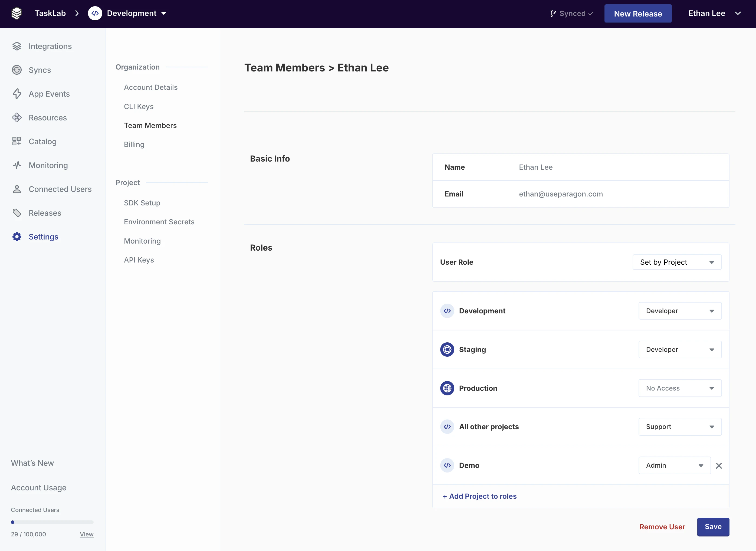Click the Monitoring pulse icon in sidebar
Screen dimensions: 756x551
click(x=17, y=165)
